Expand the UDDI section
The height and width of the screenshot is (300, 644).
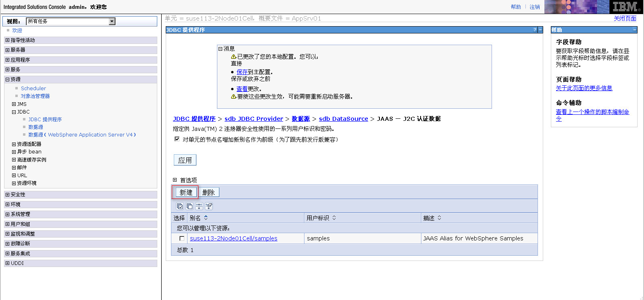point(7,263)
